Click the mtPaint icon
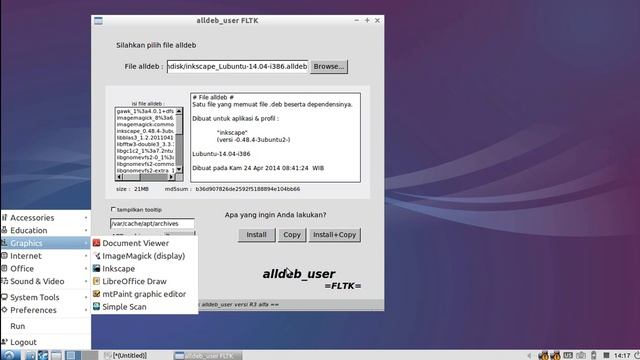This screenshot has height=360, width=640. 96,294
